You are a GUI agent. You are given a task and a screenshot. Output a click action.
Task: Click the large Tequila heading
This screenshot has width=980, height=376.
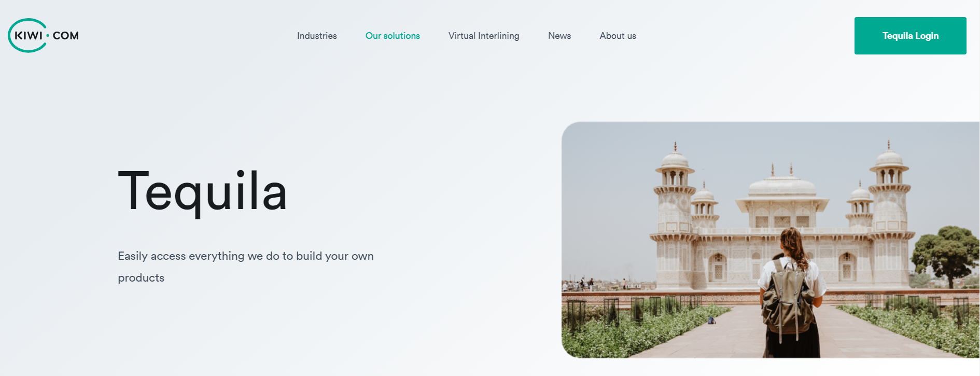[202, 191]
